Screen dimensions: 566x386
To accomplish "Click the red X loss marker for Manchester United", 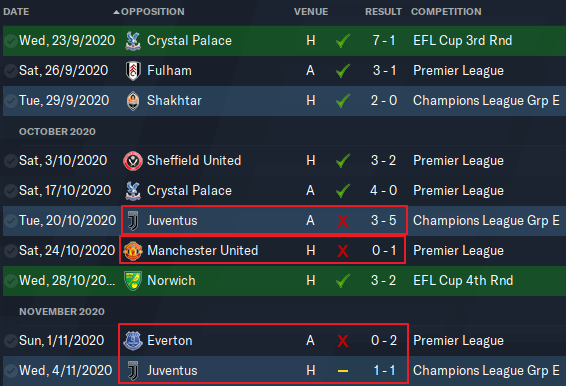I will 343,251.
